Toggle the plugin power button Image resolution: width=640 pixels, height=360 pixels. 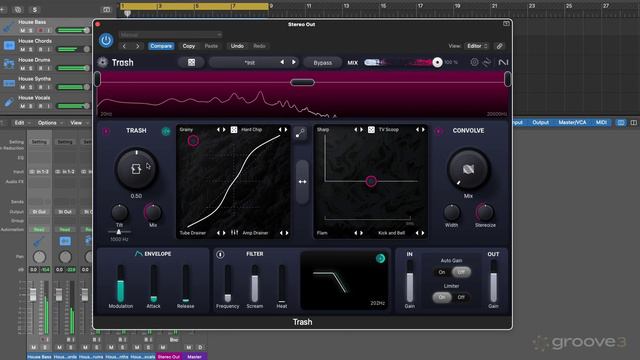tap(106, 40)
